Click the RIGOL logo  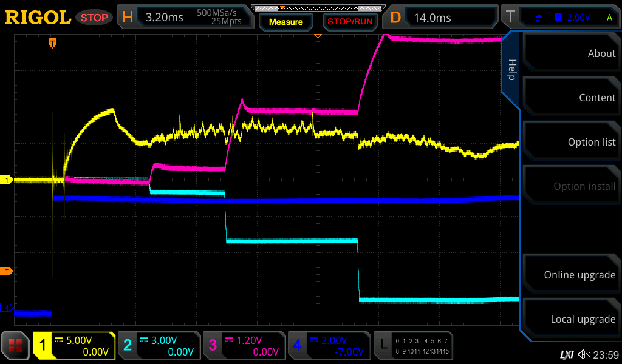[x=38, y=18]
